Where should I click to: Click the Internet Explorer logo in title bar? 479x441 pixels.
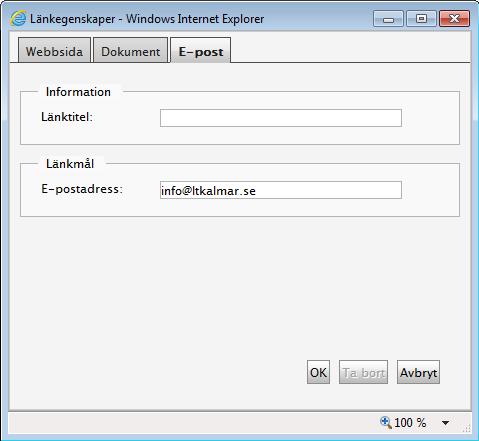click(x=18, y=18)
